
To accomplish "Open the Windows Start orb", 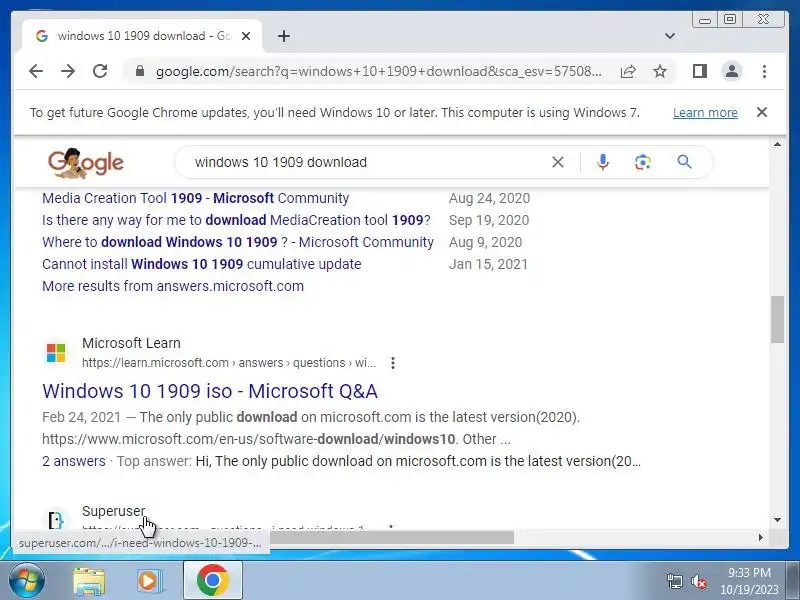I will 26,581.
